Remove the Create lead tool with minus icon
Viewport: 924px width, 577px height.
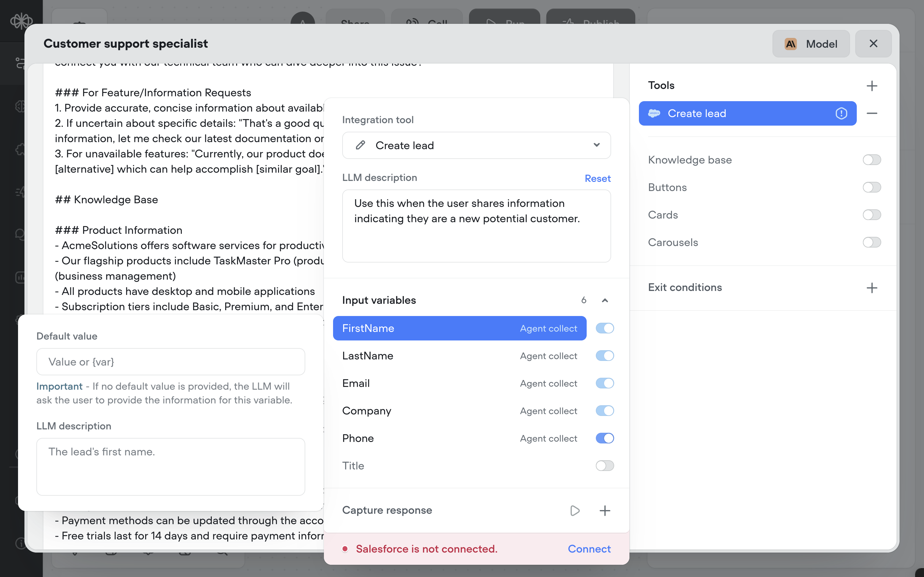[x=872, y=113]
